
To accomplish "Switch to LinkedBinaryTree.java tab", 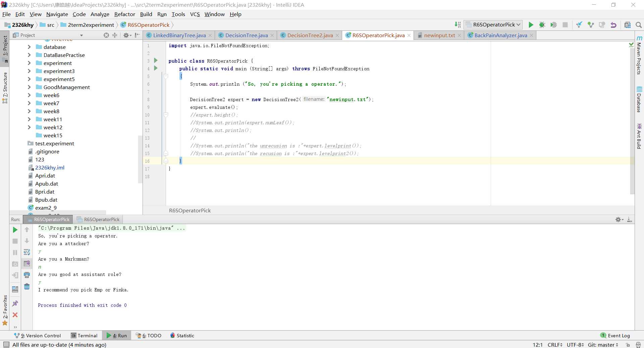I will click(179, 35).
